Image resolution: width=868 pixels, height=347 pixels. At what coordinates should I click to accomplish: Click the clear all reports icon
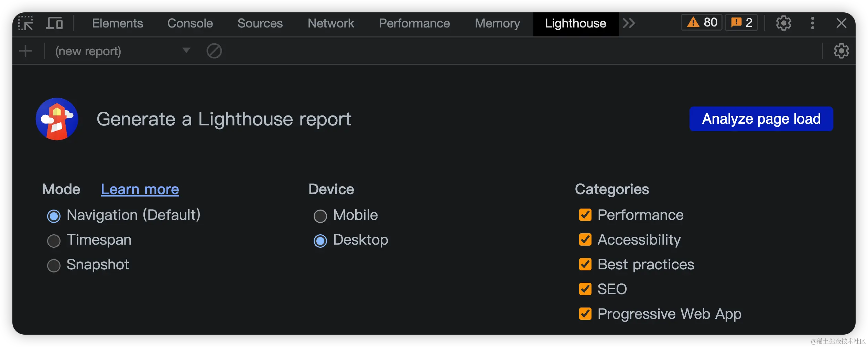[214, 51]
